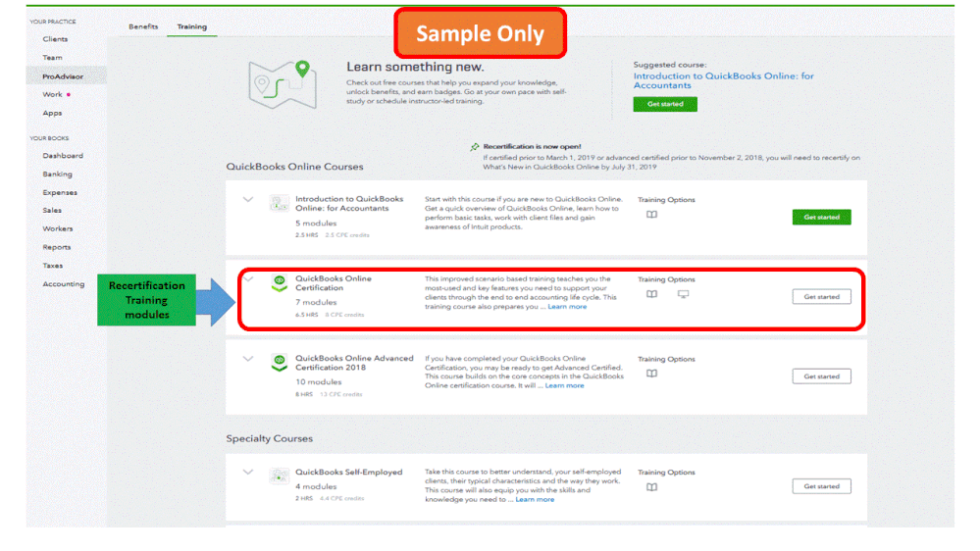Go to Dashboard in the sidebar
The height and width of the screenshot is (551, 980).
(x=63, y=156)
